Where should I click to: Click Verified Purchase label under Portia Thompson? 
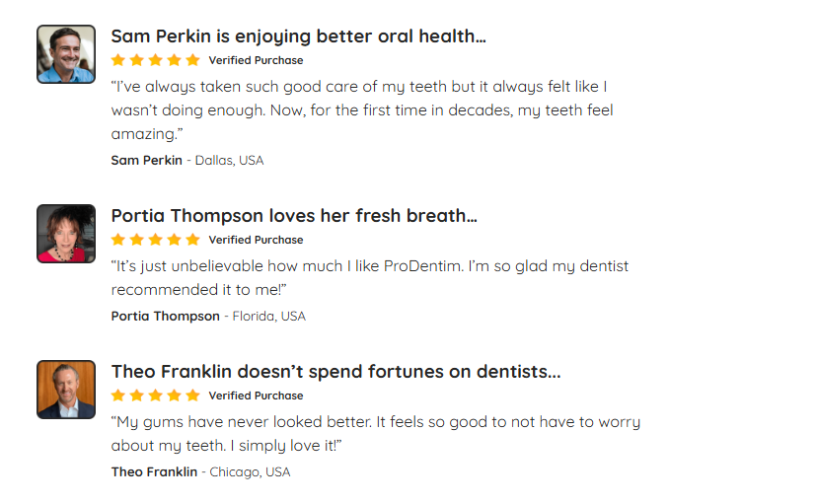tap(256, 240)
